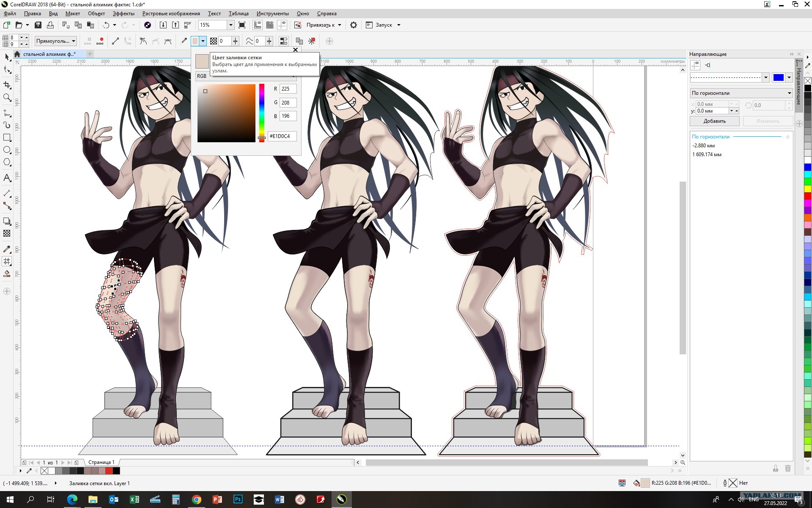Choose the Zoom magnifier tool in toolbox
The image size is (812, 508).
click(7, 98)
